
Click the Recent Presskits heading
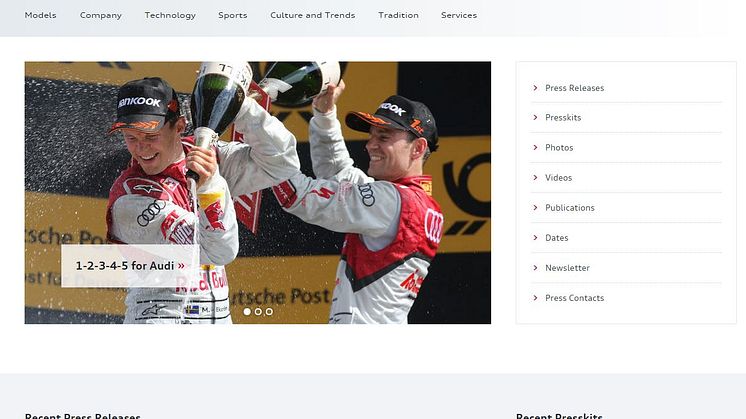click(x=559, y=415)
